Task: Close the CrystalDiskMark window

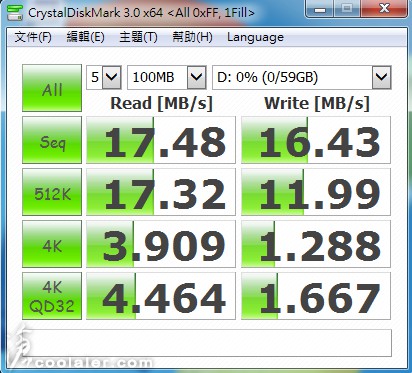Action: pyautogui.click(x=384, y=9)
